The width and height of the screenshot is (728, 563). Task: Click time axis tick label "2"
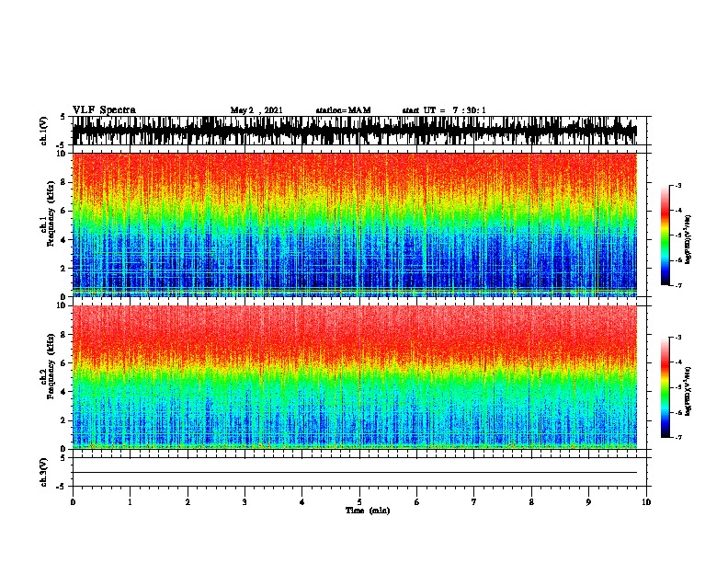188,501
